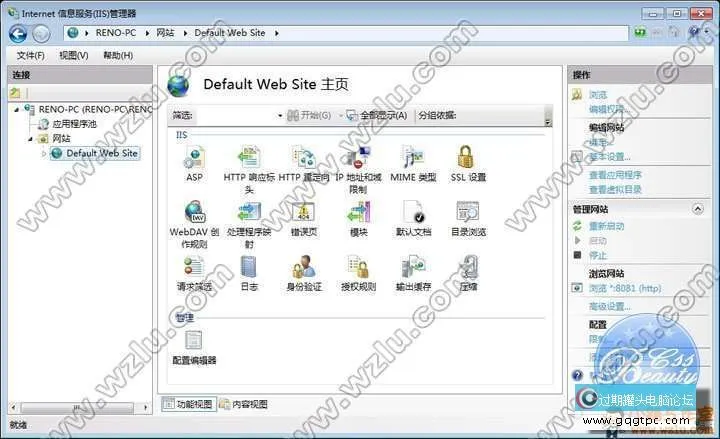
Task: Select RENO-PC server tree item
Action: pos(96,109)
